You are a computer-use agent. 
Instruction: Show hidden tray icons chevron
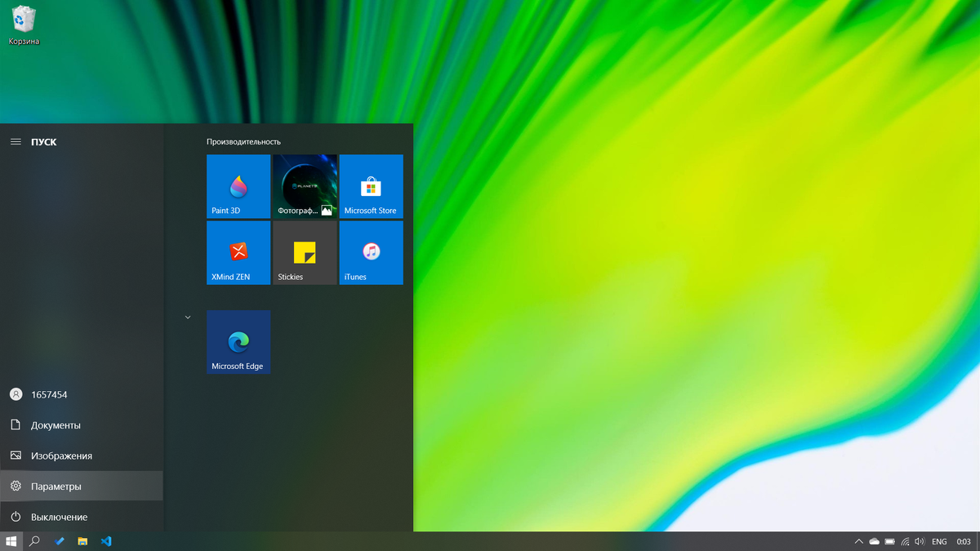(x=858, y=541)
